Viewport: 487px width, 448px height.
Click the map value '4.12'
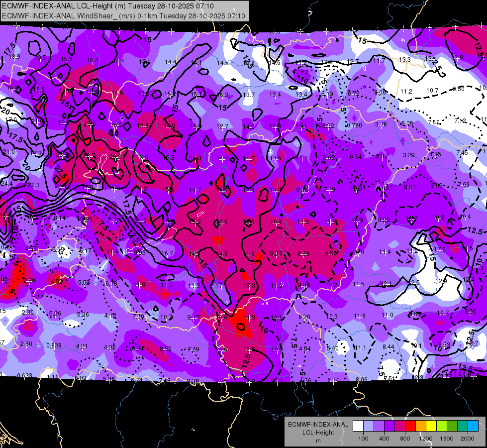tap(110, 316)
